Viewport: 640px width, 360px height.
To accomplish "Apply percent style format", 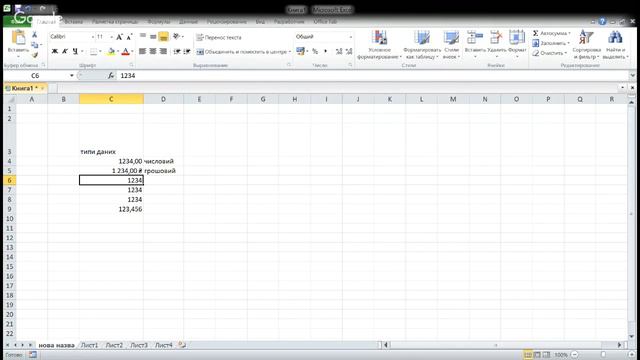I will click(315, 51).
